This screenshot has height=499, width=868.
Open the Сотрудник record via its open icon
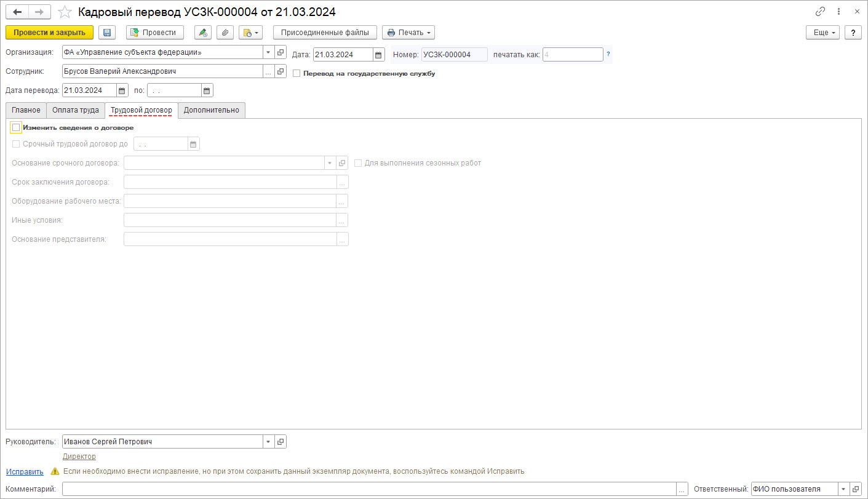click(280, 71)
